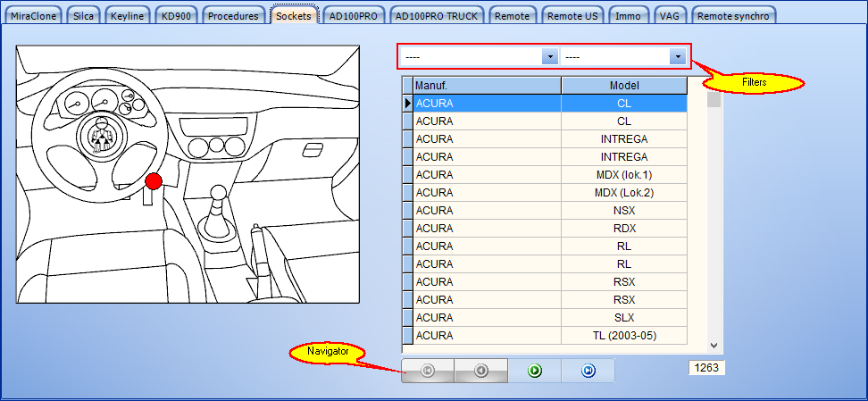Click the car dashboard diagram image
The width and height of the screenshot is (868, 401).
pyautogui.click(x=188, y=174)
